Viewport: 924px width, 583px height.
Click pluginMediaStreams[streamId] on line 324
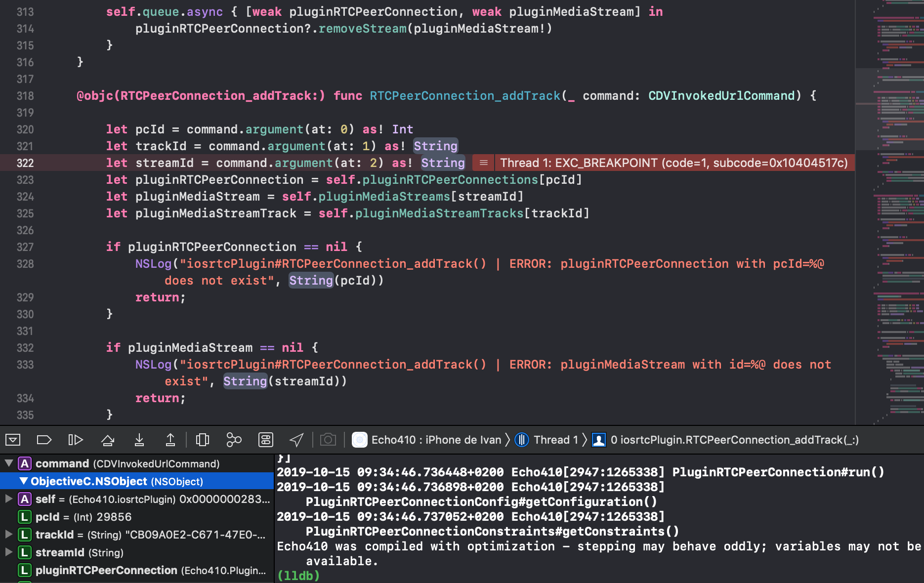point(420,197)
